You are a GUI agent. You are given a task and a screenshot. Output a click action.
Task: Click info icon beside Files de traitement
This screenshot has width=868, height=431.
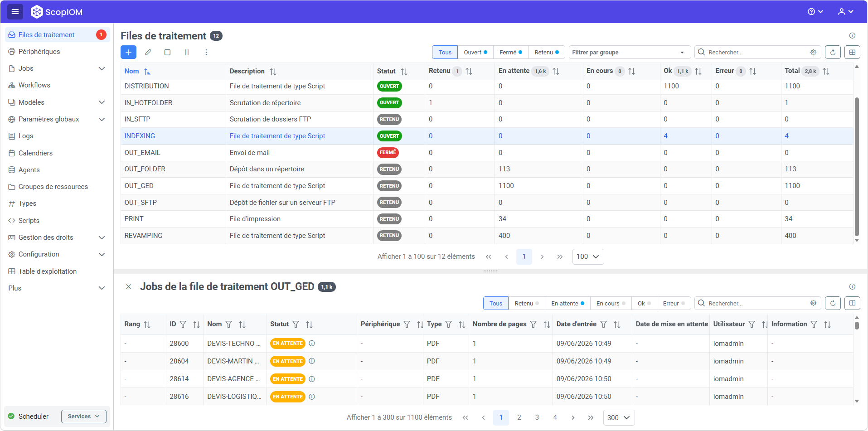pos(852,35)
